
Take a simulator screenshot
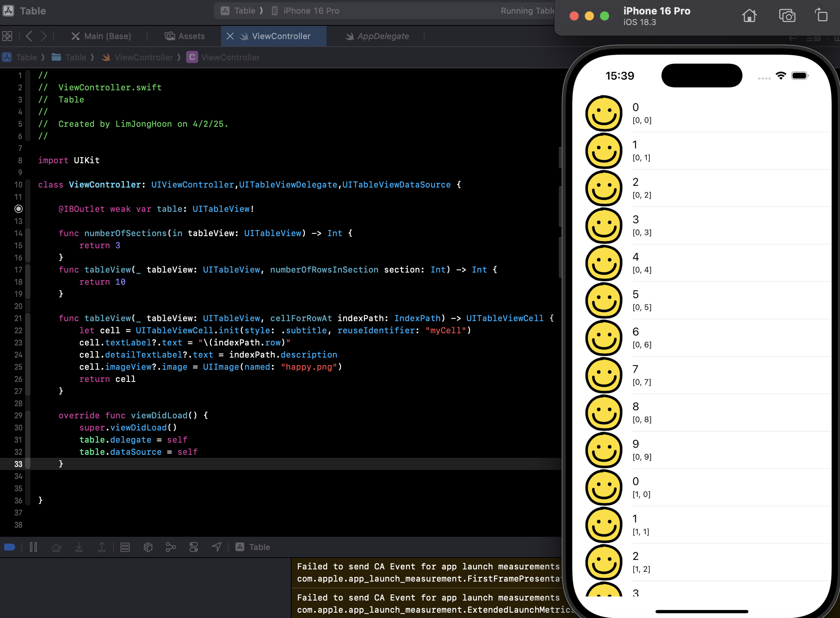coord(787,16)
